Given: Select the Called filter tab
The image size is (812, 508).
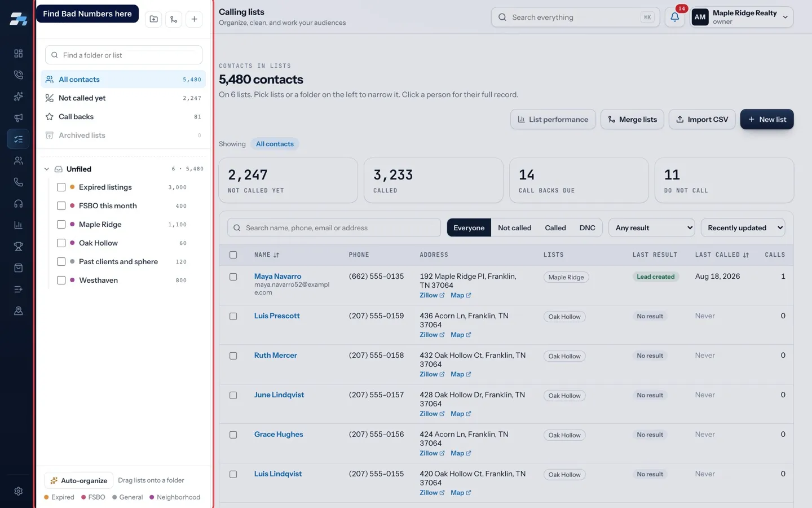Looking at the screenshot, I should click(x=555, y=228).
